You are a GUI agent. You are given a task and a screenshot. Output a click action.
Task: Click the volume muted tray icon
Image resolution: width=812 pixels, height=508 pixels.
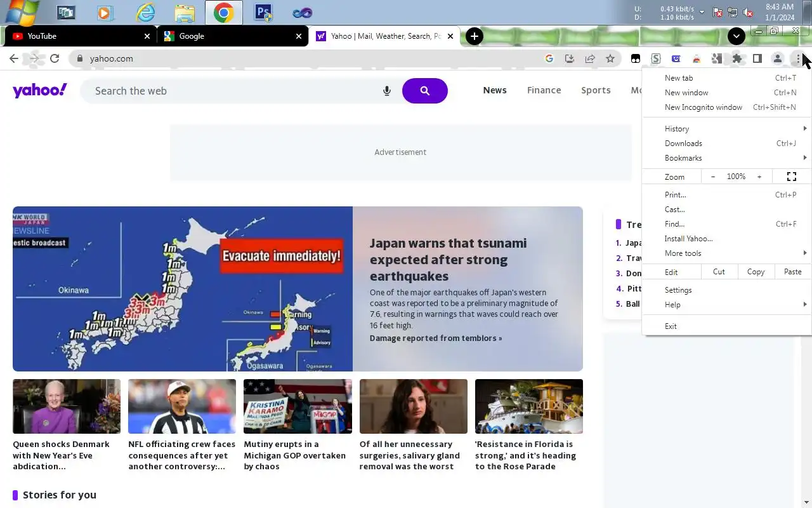point(748,12)
